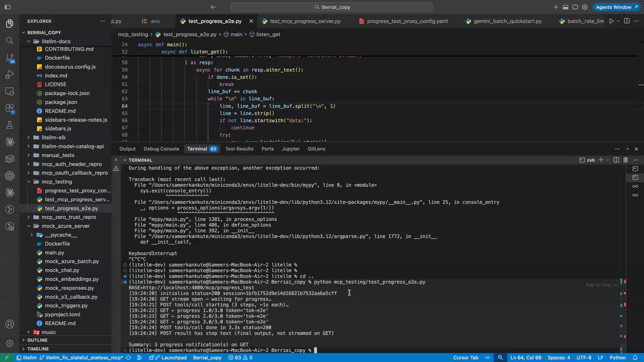Viewport: 644px width, 362px height.
Task: Open the Ports panel tab
Action: [x=268, y=149]
